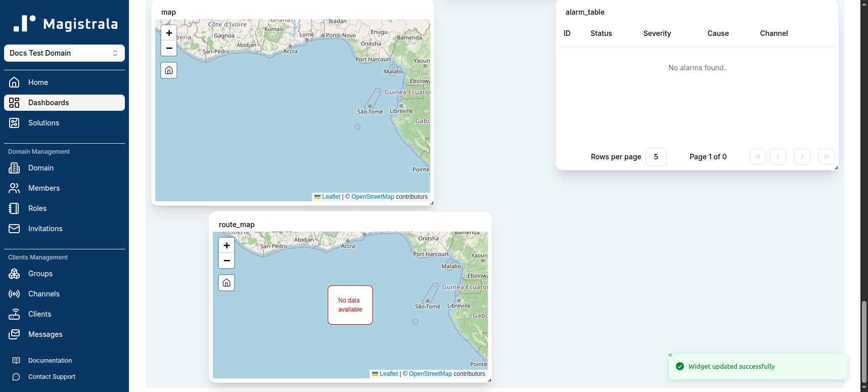
Task: Open the Roles page
Action: (x=64, y=208)
